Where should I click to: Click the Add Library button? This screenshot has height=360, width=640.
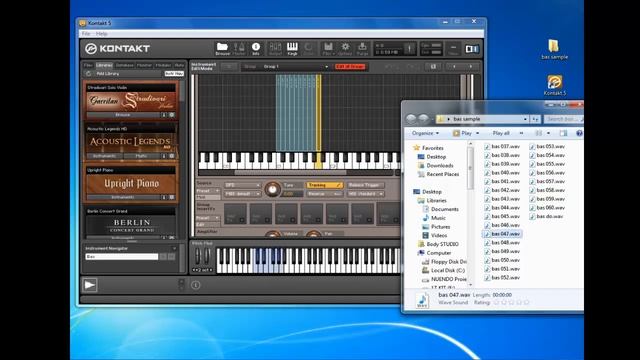tap(108, 74)
